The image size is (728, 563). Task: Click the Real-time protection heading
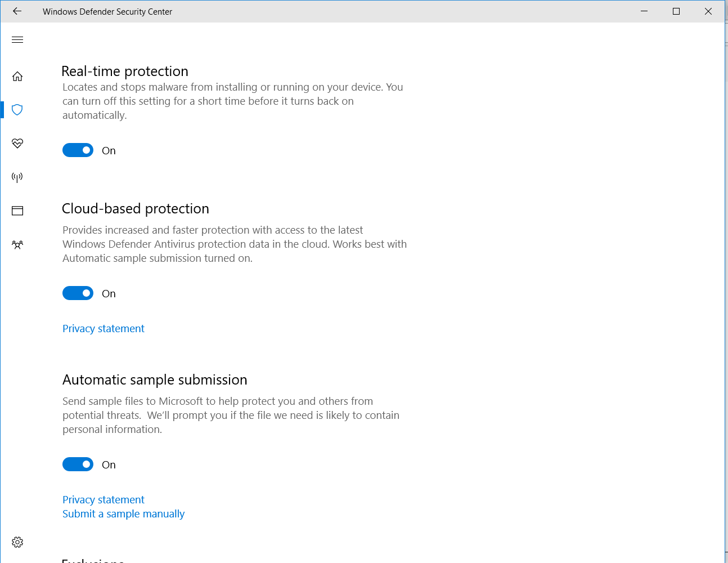point(125,72)
